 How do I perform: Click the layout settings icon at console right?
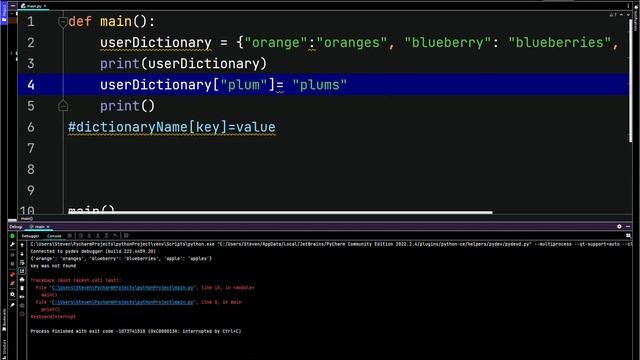coord(628,236)
